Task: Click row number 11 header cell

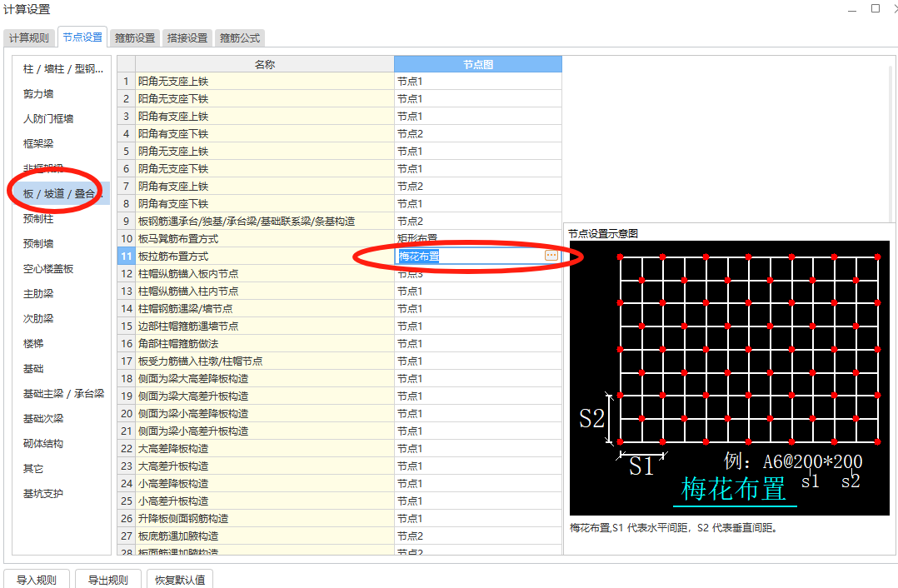Action: pyautogui.click(x=126, y=256)
